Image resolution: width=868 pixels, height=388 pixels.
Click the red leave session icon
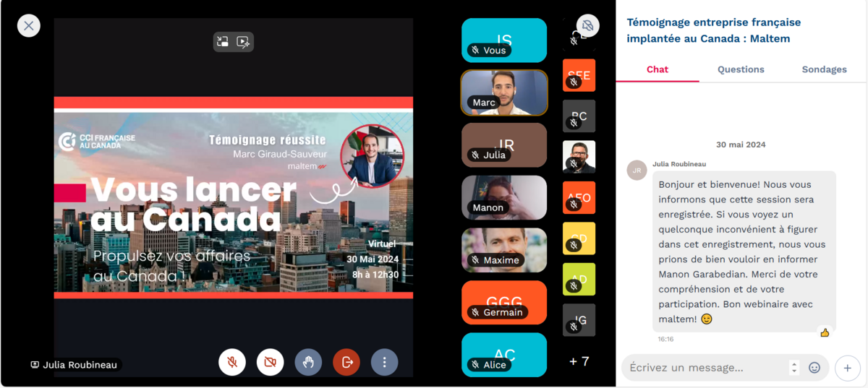[346, 362]
